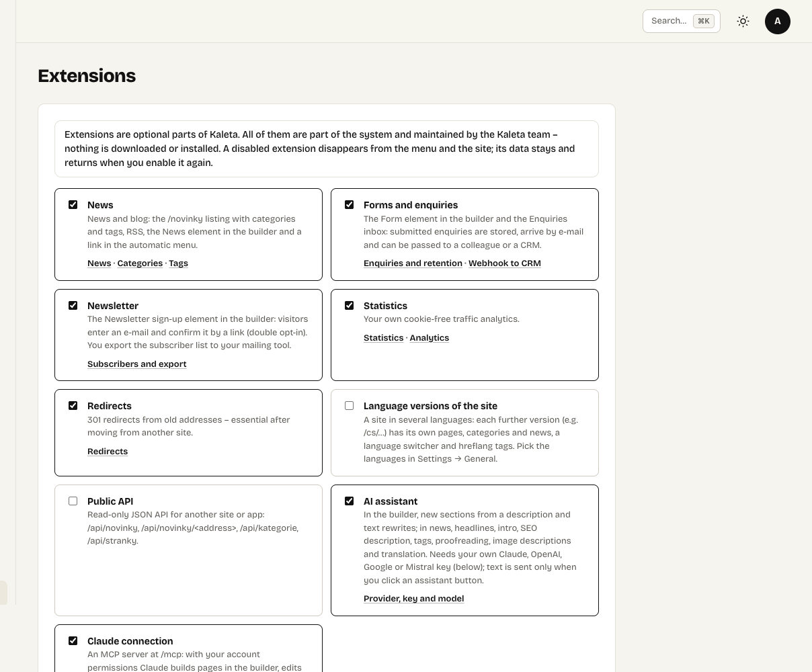Disable the News extension checkbox
812x672 pixels.
point(73,205)
